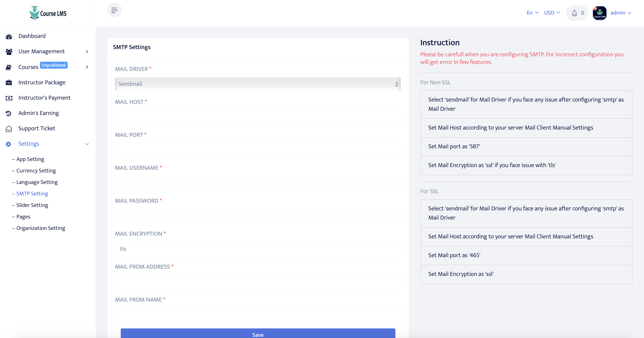Viewport: 644px width, 338px height.
Task: Click the Dashboard gauge icon
Action: (x=9, y=36)
